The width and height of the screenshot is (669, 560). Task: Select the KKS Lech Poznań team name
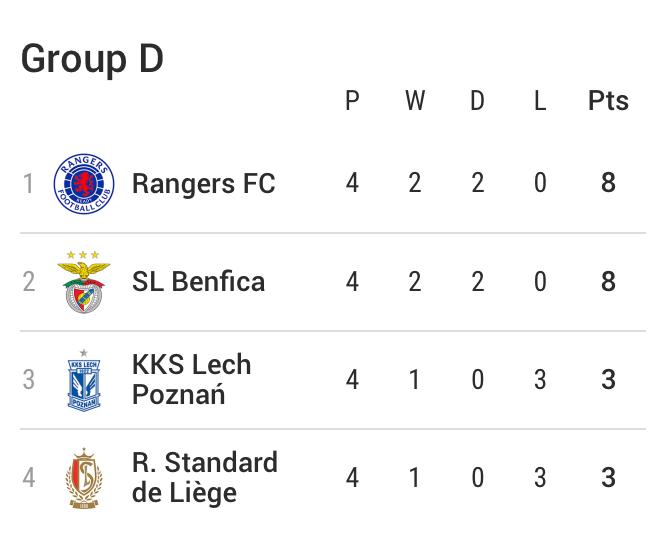tap(192, 380)
